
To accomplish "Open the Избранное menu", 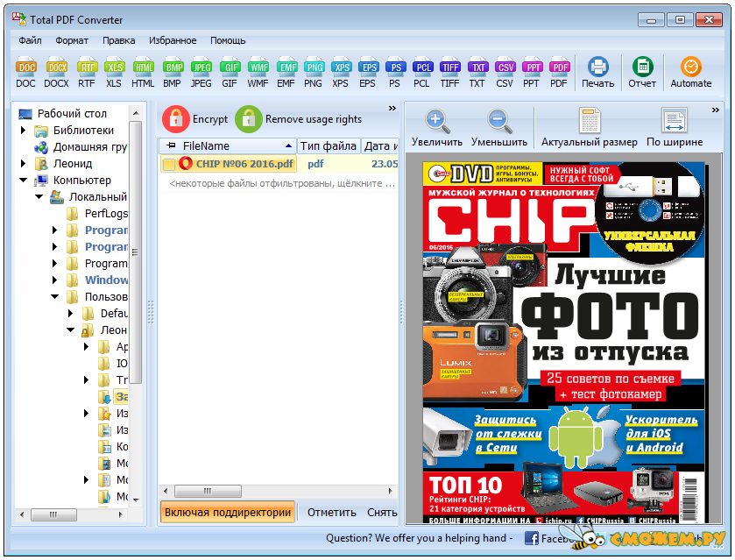I will 173,40.
